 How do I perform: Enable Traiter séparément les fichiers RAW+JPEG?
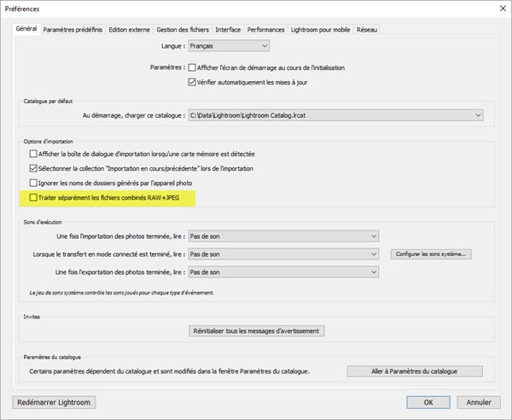click(x=33, y=197)
